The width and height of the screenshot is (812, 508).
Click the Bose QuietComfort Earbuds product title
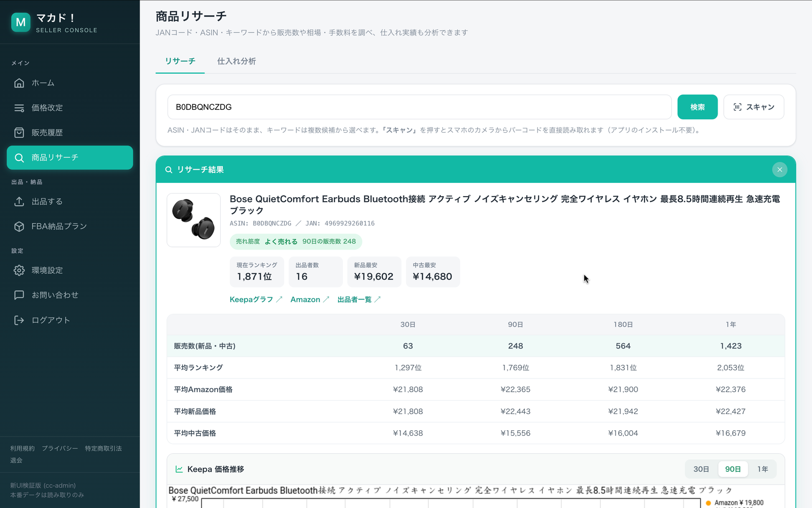point(505,205)
